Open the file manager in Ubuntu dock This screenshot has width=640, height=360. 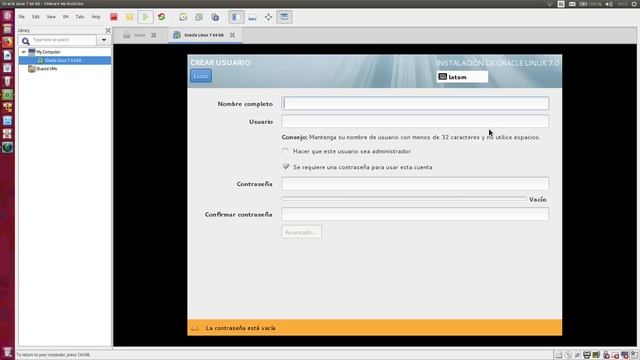coord(7,29)
